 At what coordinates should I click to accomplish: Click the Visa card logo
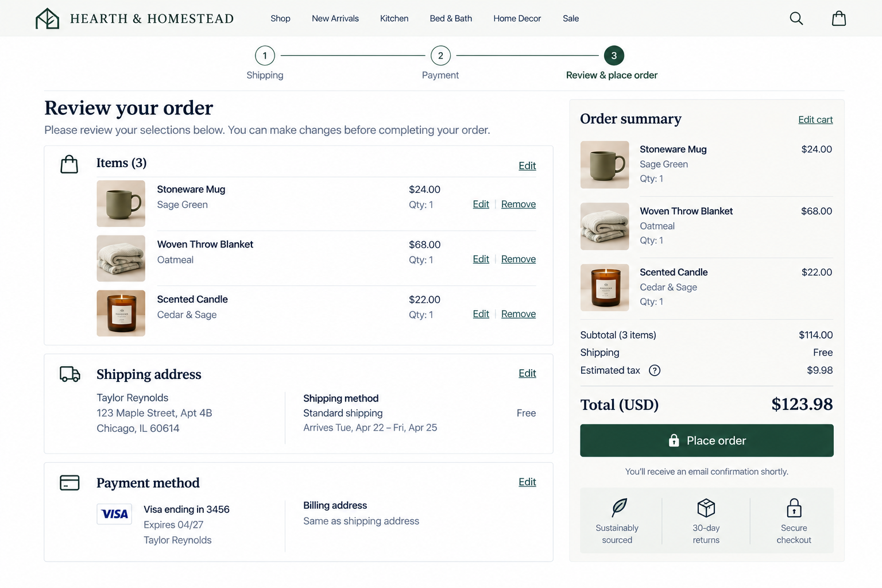(x=114, y=514)
